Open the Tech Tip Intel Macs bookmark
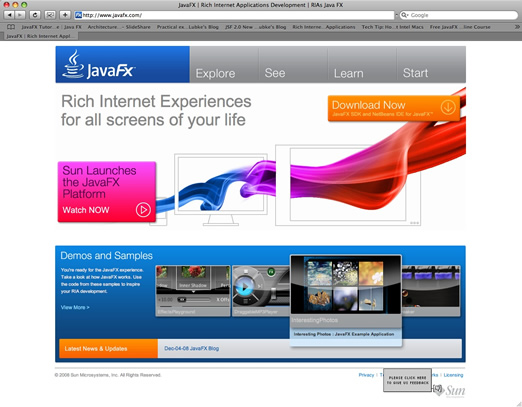522x407 pixels. pyautogui.click(x=392, y=27)
